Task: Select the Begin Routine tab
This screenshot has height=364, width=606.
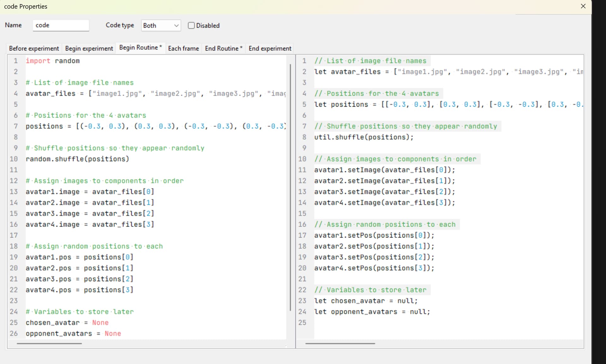Action: click(140, 48)
